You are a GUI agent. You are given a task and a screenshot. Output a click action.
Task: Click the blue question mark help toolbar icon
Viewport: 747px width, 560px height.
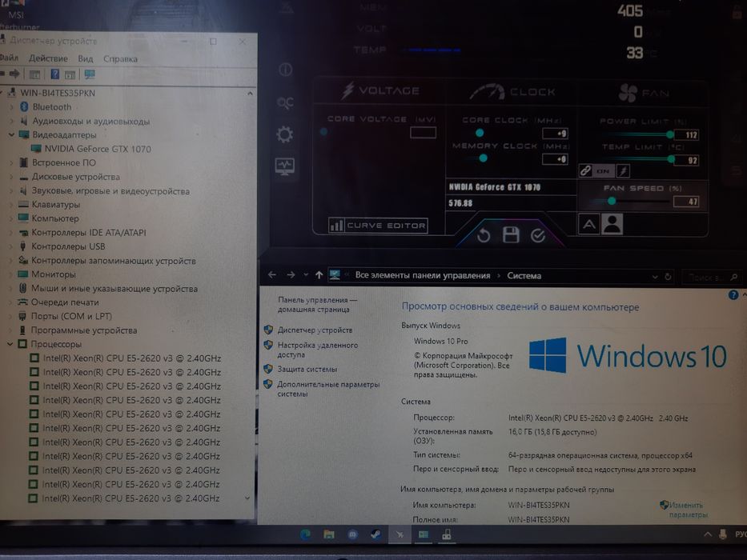54,74
